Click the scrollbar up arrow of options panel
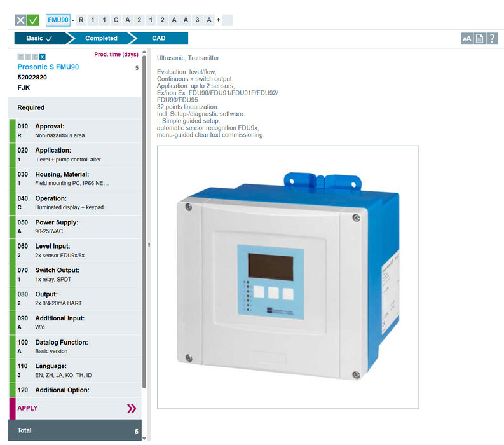 pyautogui.click(x=144, y=52)
